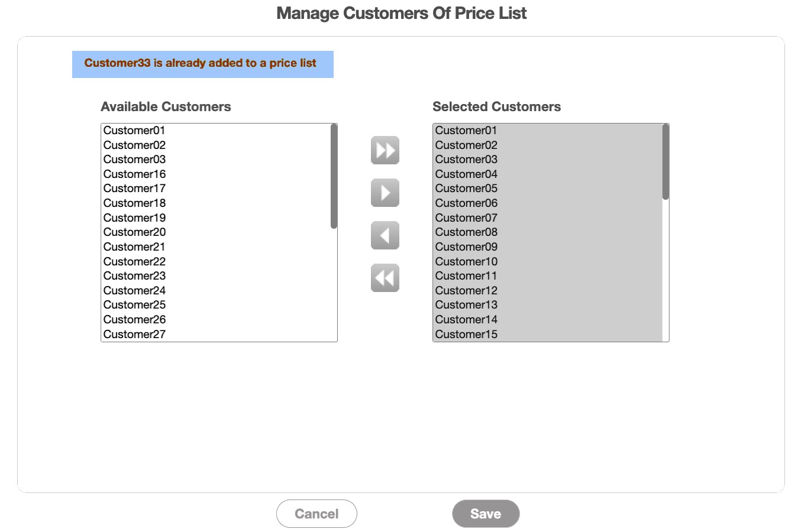Click the Available Customers list scrollbar
This screenshot has width=801, height=532.
click(334, 176)
